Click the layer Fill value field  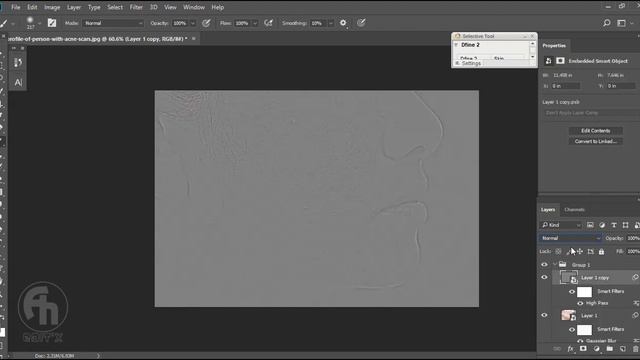pyautogui.click(x=633, y=252)
